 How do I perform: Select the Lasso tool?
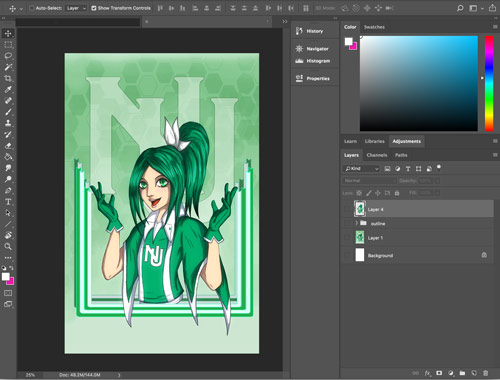(8, 56)
